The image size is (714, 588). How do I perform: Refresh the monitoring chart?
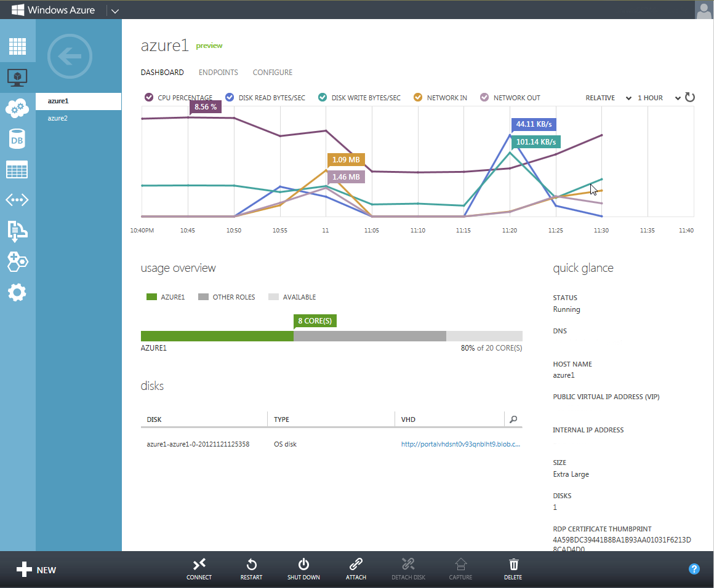click(690, 97)
